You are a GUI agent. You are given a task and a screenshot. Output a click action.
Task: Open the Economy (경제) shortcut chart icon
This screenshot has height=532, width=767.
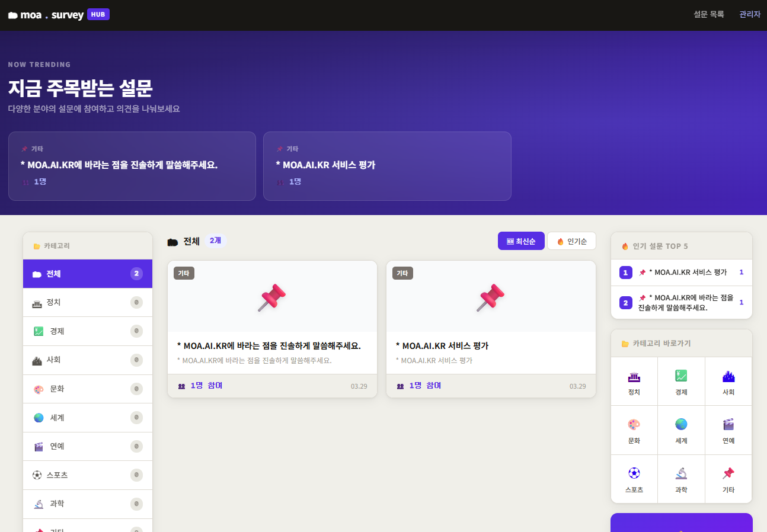coord(681,376)
